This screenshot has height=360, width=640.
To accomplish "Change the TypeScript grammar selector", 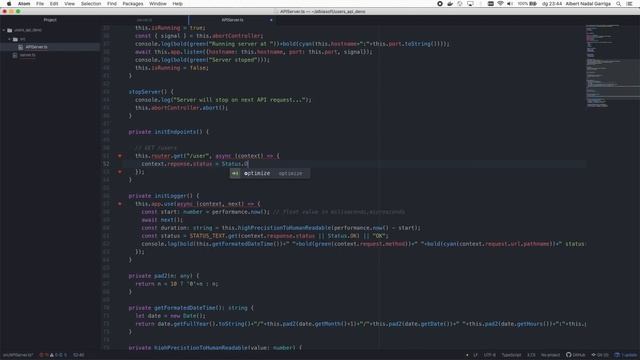I will click(x=511, y=355).
